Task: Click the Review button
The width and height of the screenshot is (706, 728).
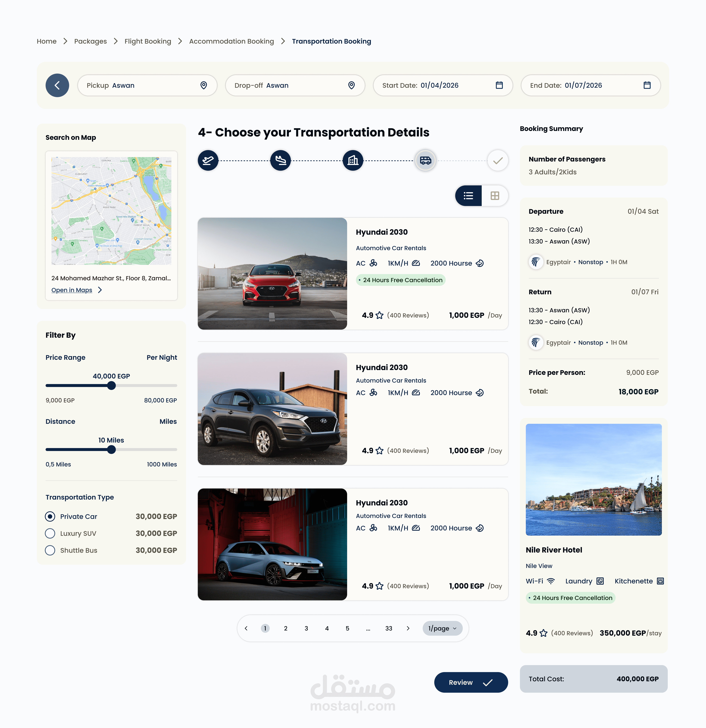Action: coord(471,682)
